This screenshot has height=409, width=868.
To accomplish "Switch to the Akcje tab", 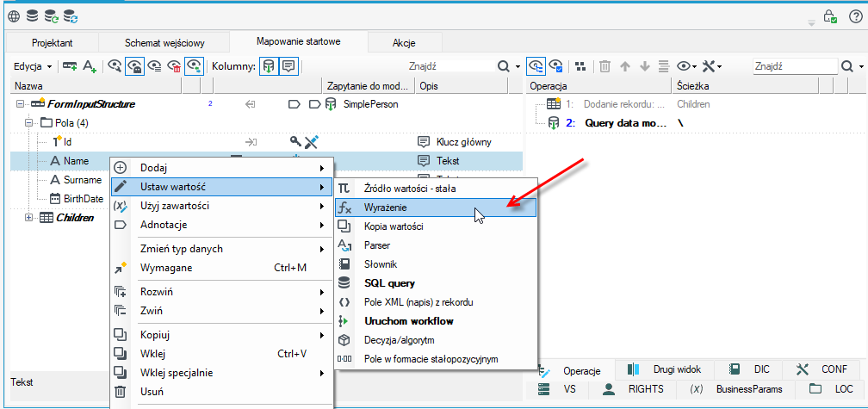I will 404,42.
